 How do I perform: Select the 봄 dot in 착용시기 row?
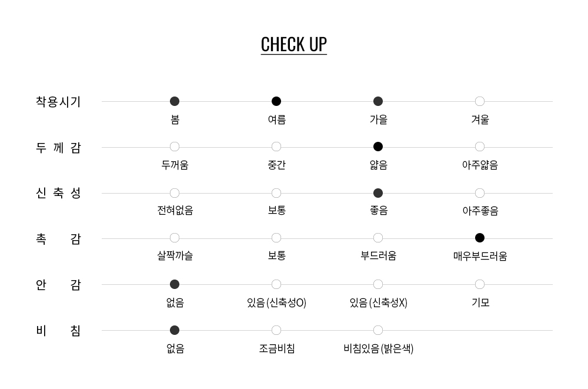pyautogui.click(x=175, y=101)
